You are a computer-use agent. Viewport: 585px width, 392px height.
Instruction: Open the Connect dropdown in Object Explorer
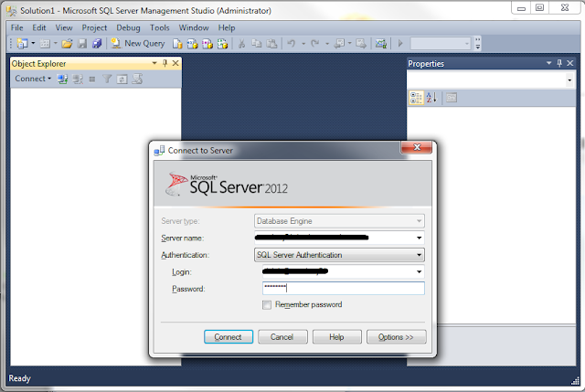click(33, 79)
